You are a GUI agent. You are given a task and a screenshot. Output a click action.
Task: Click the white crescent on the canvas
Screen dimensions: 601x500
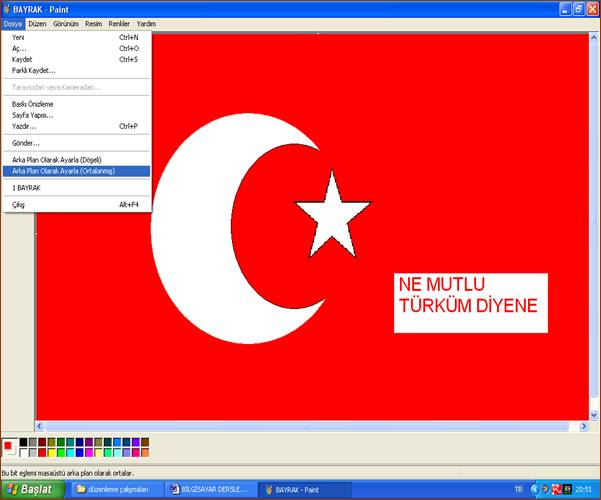192,230
